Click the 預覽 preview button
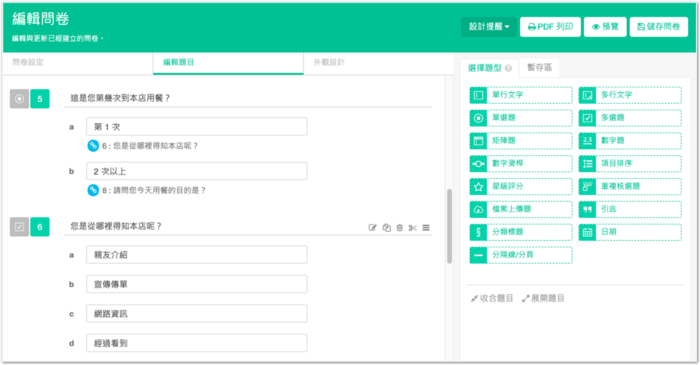 pos(605,27)
